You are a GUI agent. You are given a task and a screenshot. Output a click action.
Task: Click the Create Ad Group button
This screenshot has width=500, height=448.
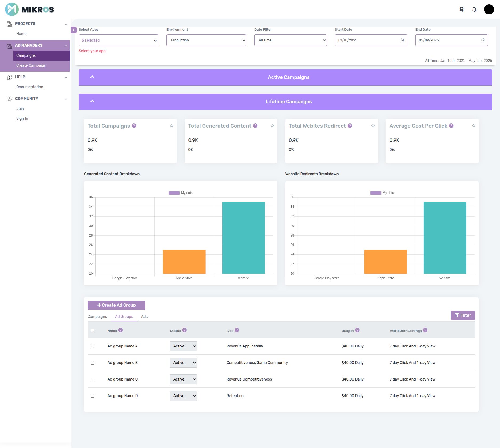116,305
